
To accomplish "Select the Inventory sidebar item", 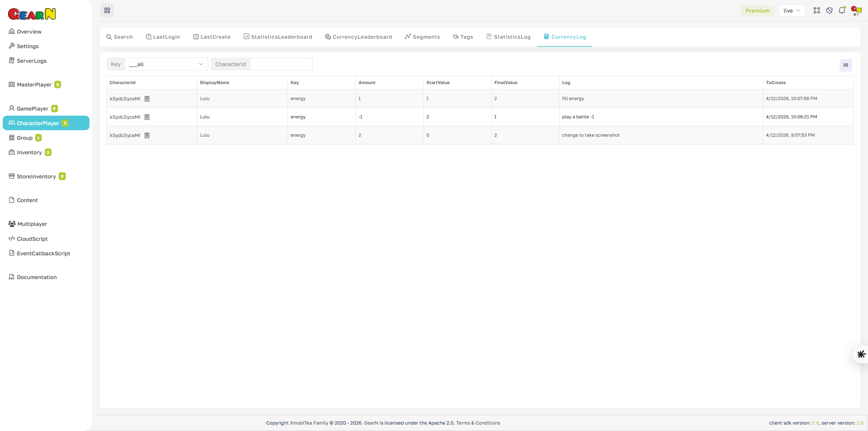I will pos(29,152).
